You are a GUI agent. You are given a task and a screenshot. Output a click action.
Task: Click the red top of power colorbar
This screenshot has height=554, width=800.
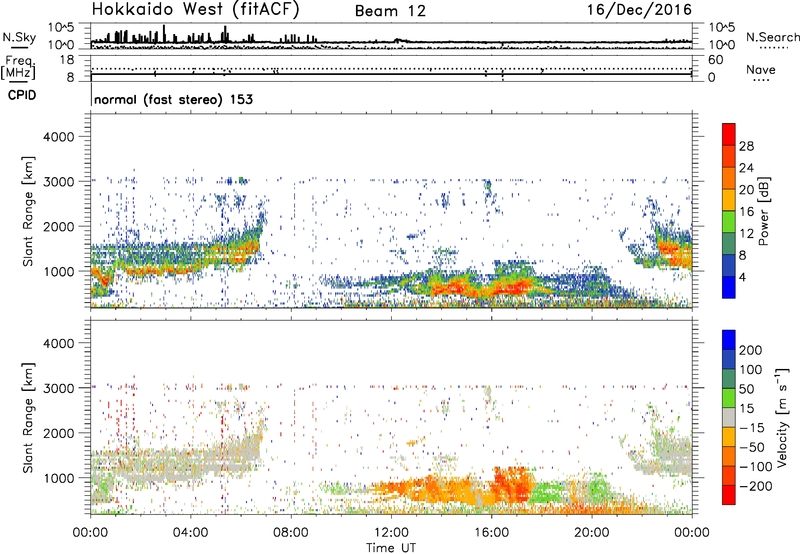pos(729,134)
